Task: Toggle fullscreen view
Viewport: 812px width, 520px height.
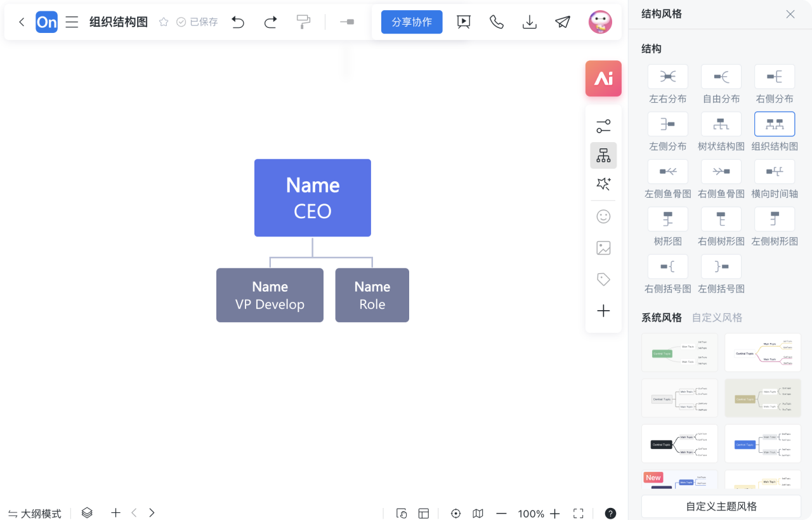Action: tap(578, 514)
